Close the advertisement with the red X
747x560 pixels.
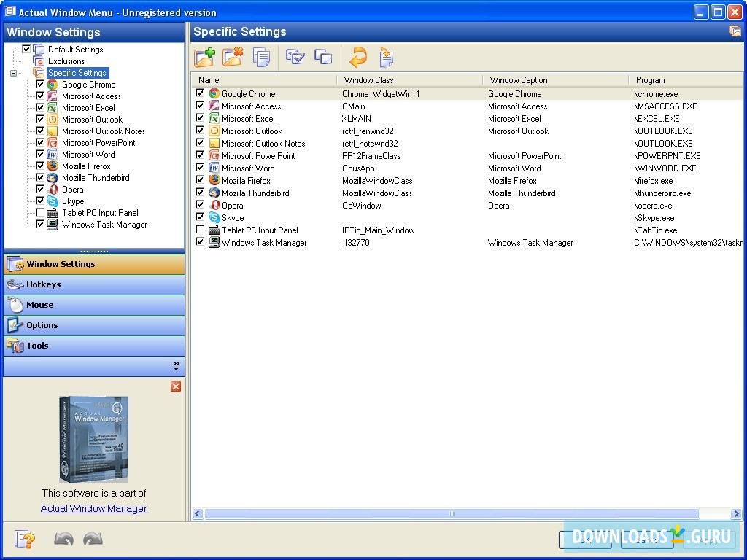coord(175,386)
